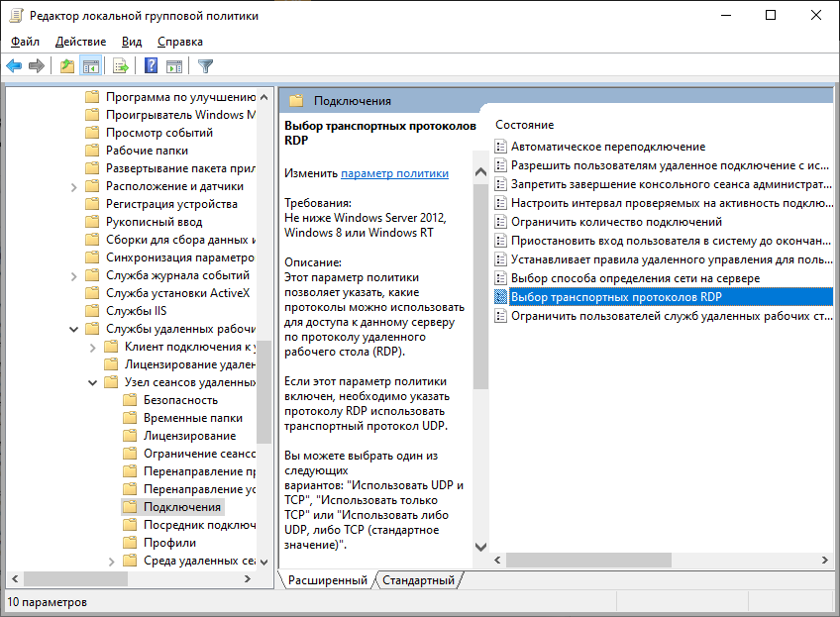Expand the Среда удаленных сеансов node
Screen dimensions: 840x617
tap(110, 561)
